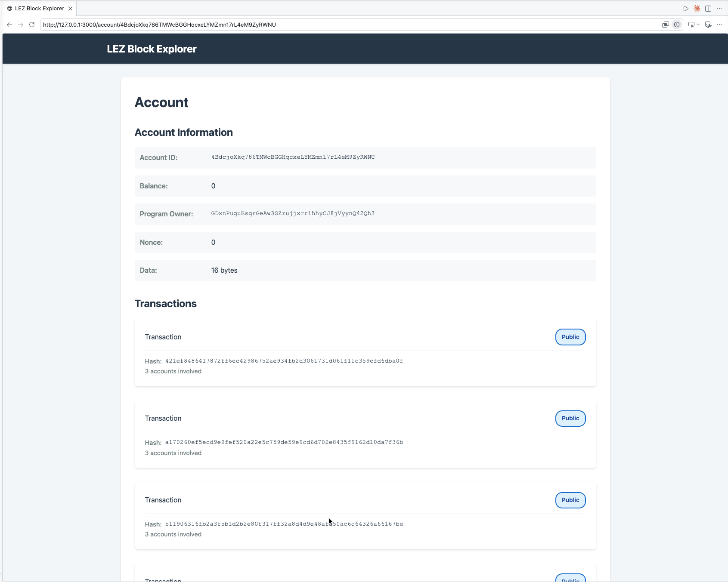
Task: Click the info circle icon in address bar
Action: tap(677, 25)
